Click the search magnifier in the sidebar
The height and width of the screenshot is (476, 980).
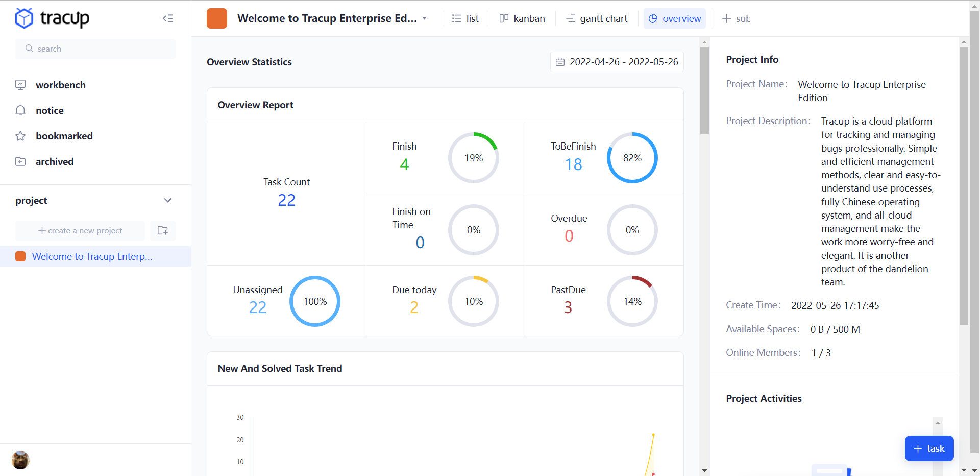(29, 49)
